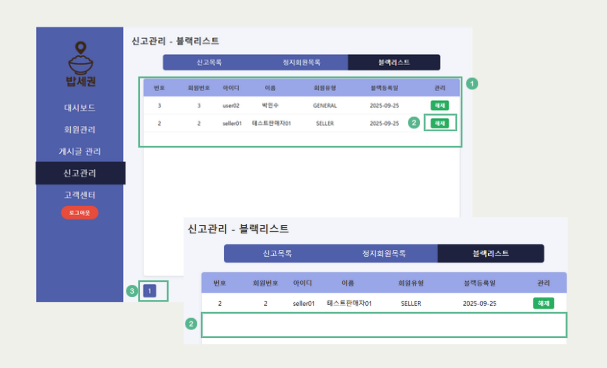Click 해제 button for seller01 in main table
607x368 pixels.
click(440, 123)
